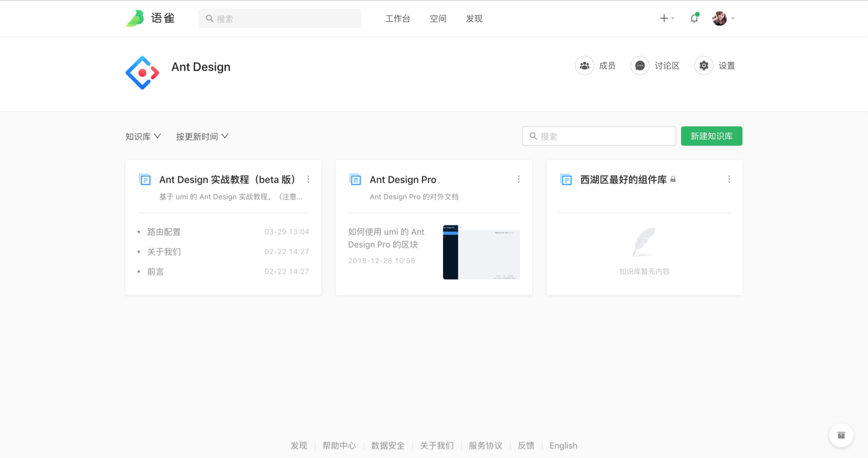Open 如何使用 umi 的 Ant Design Pro 的区块

coord(386,238)
